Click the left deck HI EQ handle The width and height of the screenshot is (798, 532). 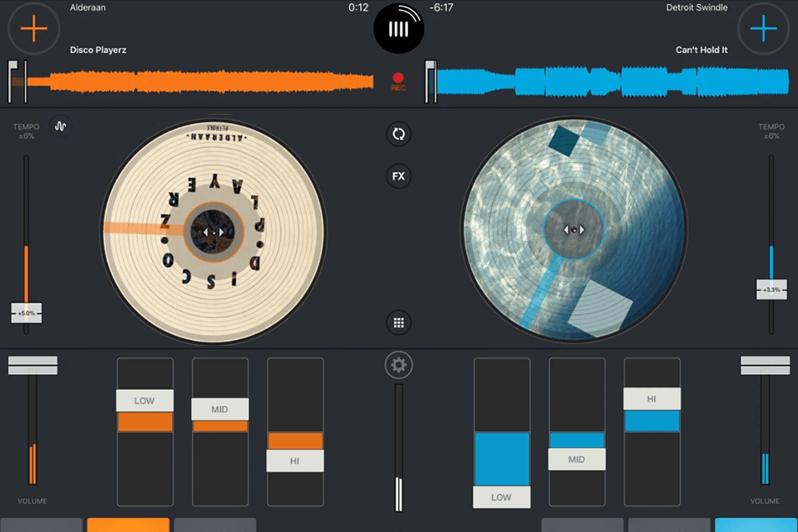pos(295,461)
